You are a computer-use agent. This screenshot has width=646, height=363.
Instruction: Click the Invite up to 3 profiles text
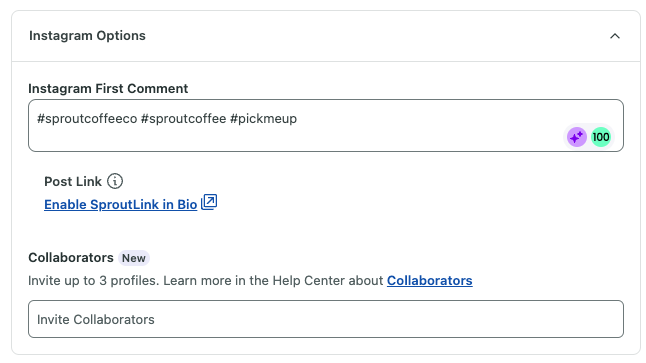[x=94, y=281]
